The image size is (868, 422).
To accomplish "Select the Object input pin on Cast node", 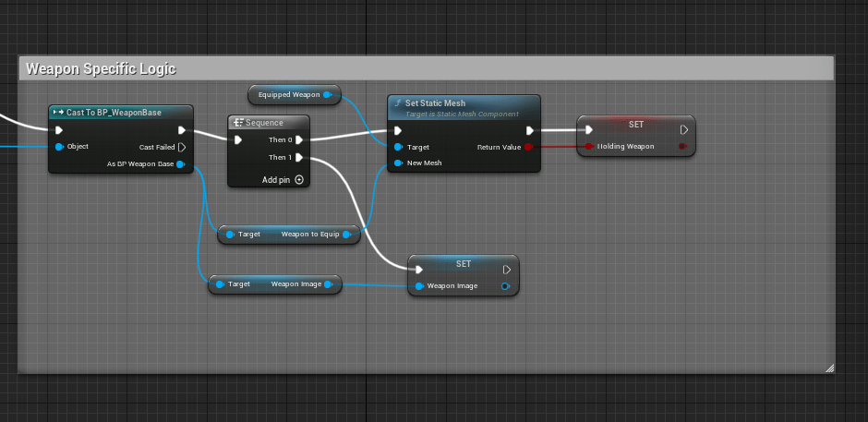I will coord(59,147).
